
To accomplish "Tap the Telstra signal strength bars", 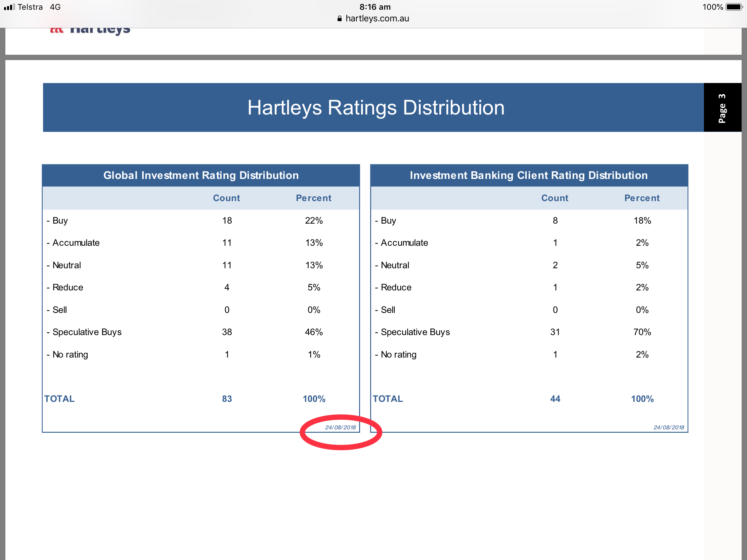I will click(x=9, y=7).
